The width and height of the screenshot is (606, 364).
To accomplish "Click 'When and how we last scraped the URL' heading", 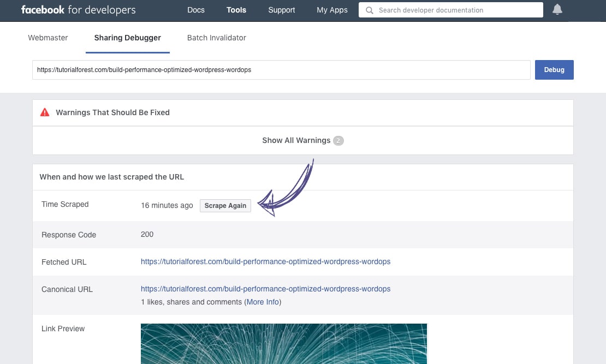I will coord(112,177).
